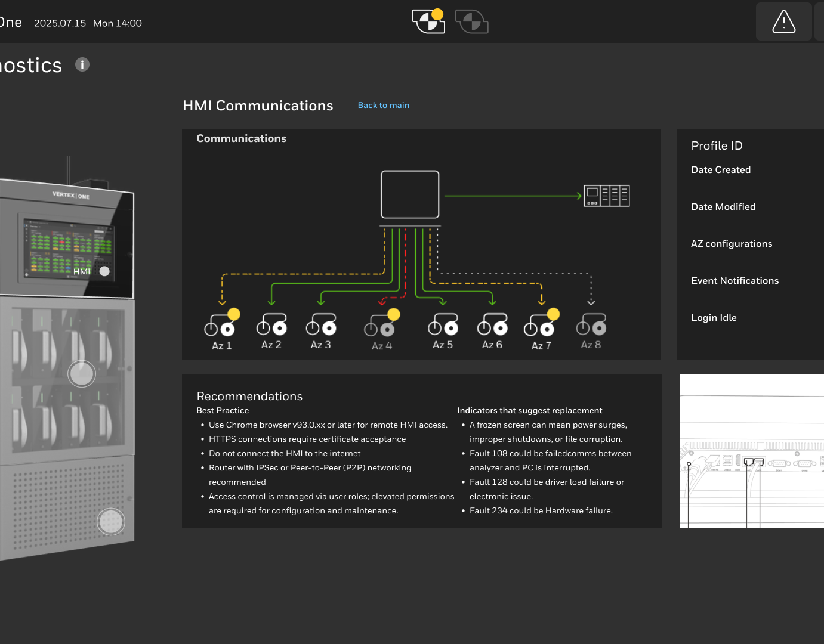Click the middle analyzer hotspot on device image
824x644 pixels.
coord(82,374)
